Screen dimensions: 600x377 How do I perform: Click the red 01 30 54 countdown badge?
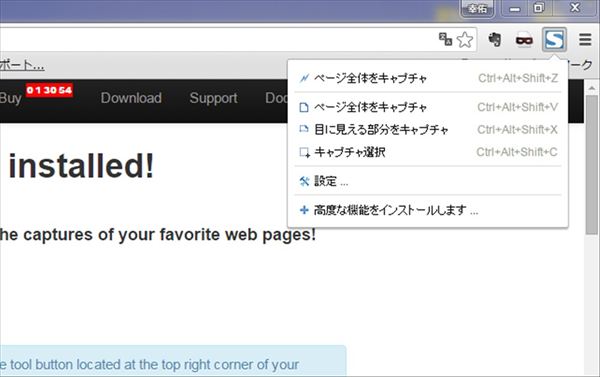[49, 90]
